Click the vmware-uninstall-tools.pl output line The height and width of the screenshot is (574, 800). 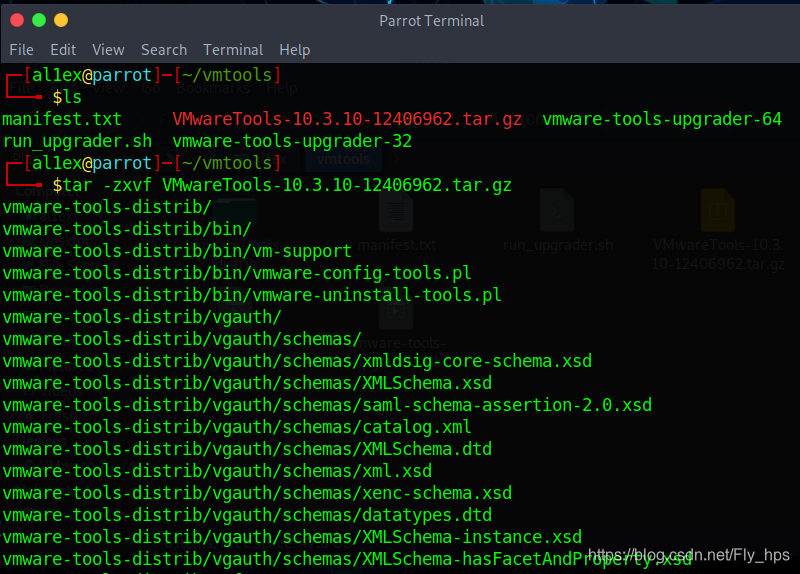pos(252,295)
